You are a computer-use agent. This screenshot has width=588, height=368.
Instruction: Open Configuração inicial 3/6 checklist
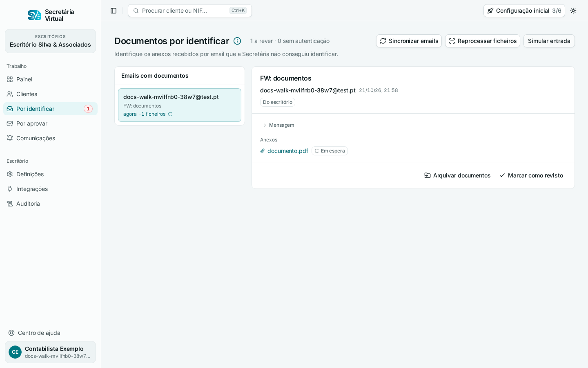point(524,11)
